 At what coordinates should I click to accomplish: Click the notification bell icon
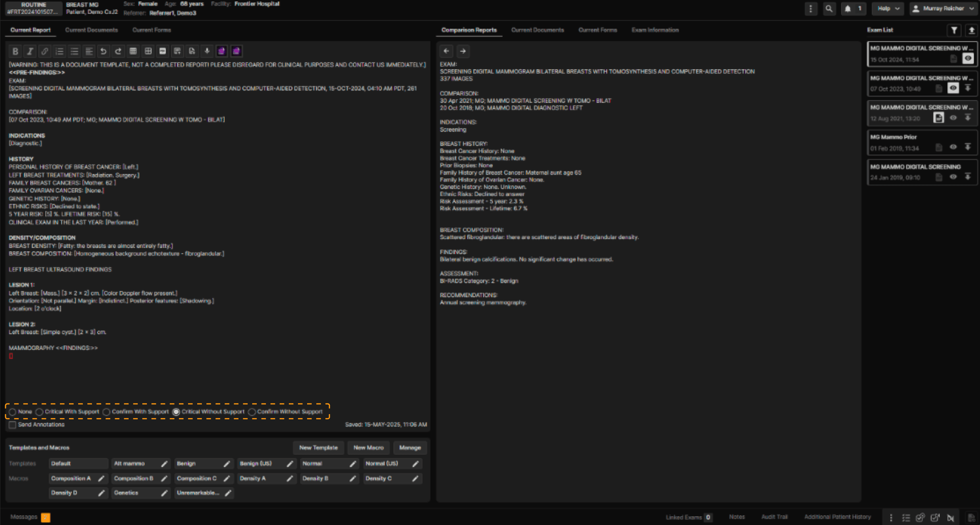848,9
